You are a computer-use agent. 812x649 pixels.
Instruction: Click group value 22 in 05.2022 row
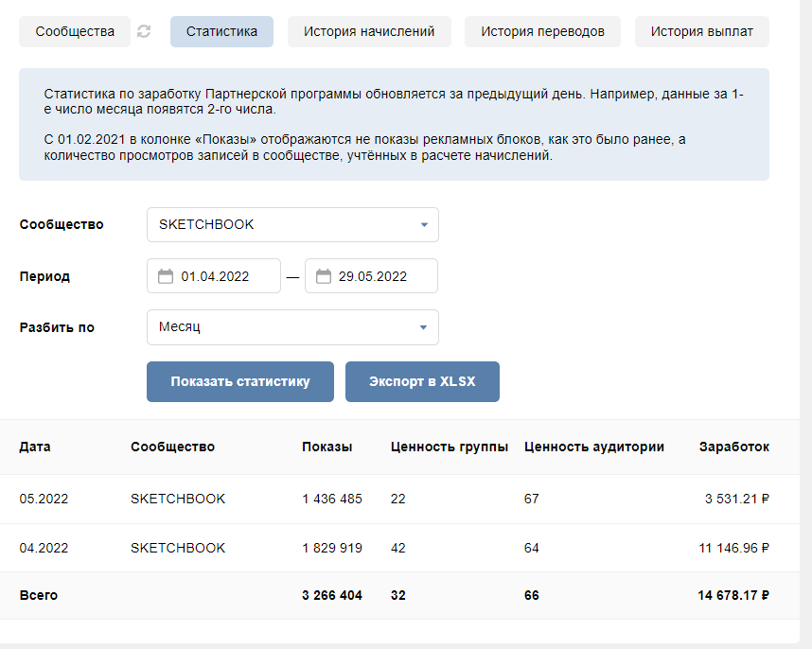tap(397, 499)
